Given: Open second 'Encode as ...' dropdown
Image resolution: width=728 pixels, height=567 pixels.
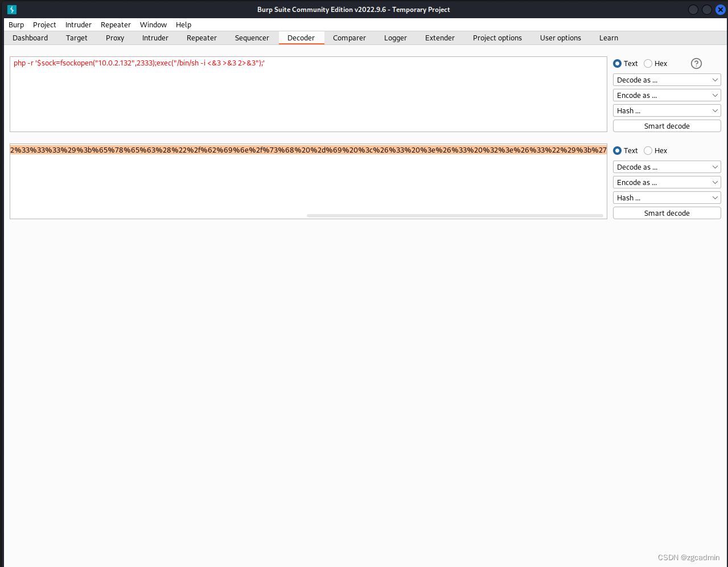Looking at the screenshot, I should coord(667,183).
